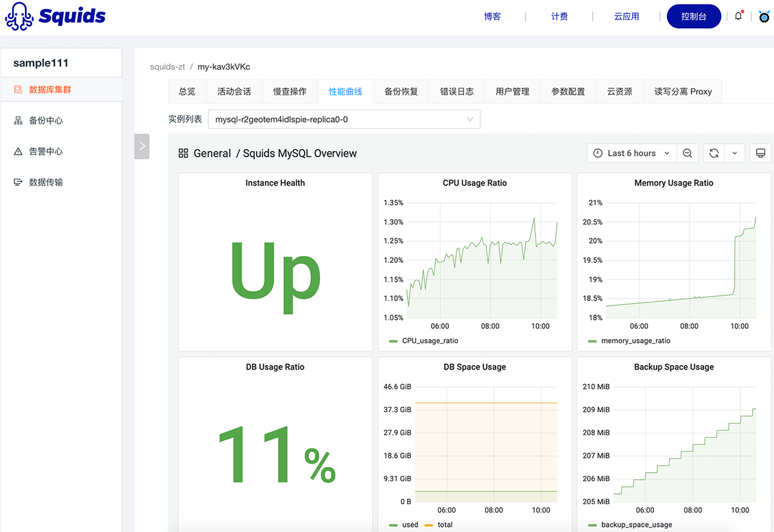
Task: Click the dashboard grid icon beside General
Action: pyautogui.click(x=183, y=153)
